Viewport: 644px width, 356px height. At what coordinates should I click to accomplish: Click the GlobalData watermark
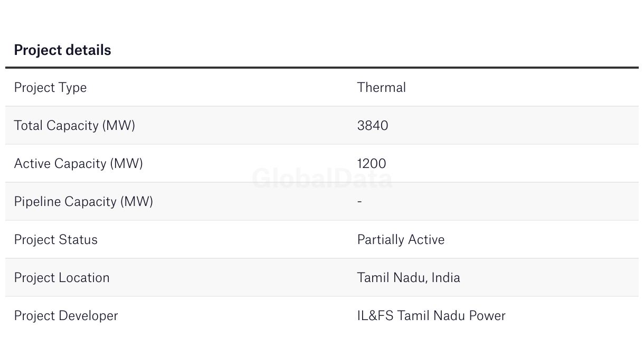pyautogui.click(x=322, y=178)
